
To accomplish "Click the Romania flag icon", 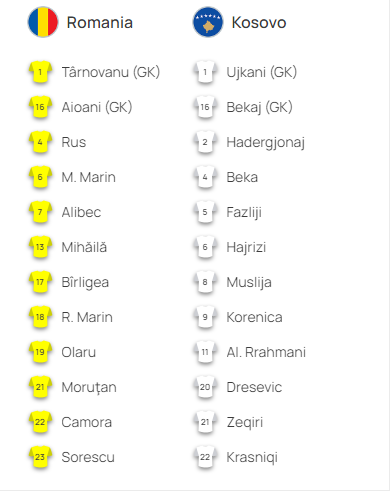I will pyautogui.click(x=43, y=22).
